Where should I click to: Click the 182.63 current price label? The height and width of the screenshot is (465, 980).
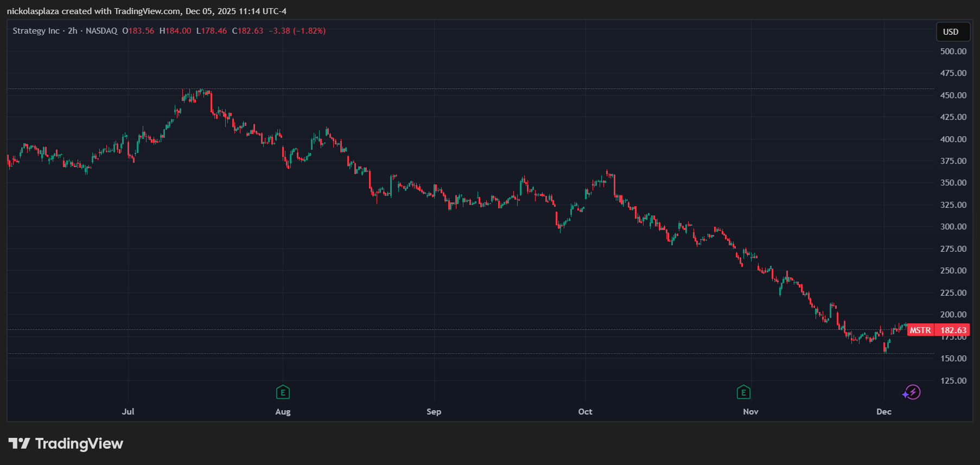pyautogui.click(x=953, y=330)
